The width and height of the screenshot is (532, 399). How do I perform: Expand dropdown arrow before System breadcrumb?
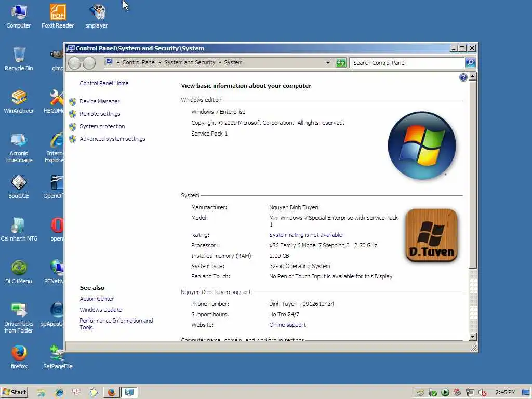click(220, 63)
